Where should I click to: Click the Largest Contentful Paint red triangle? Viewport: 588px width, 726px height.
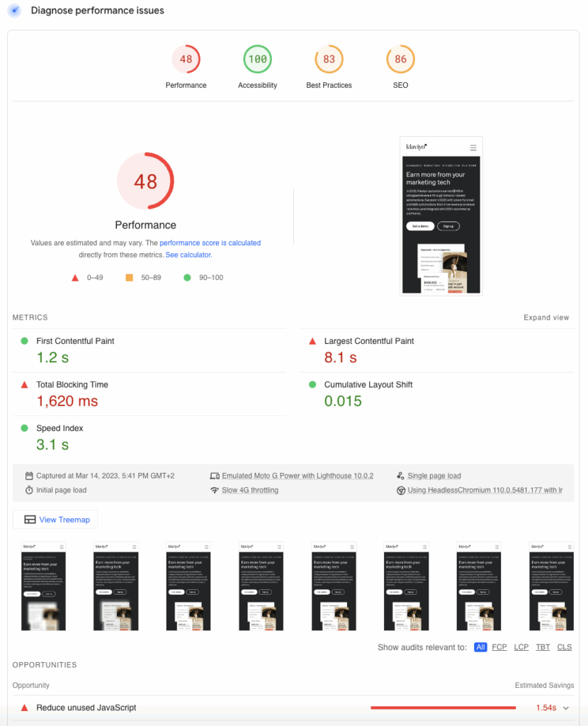coord(312,341)
